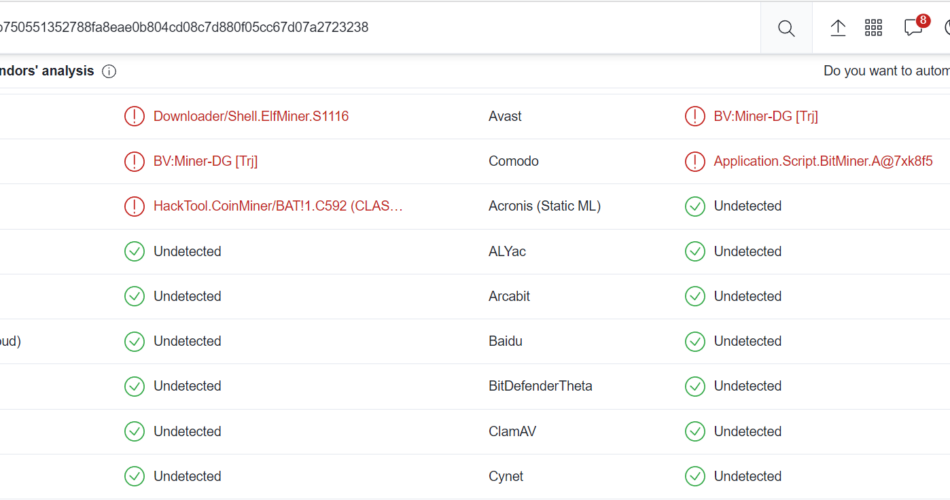950x500 pixels.
Task: Click alert icon beside HackTool.CoinMiner detection
Action: pos(135,206)
